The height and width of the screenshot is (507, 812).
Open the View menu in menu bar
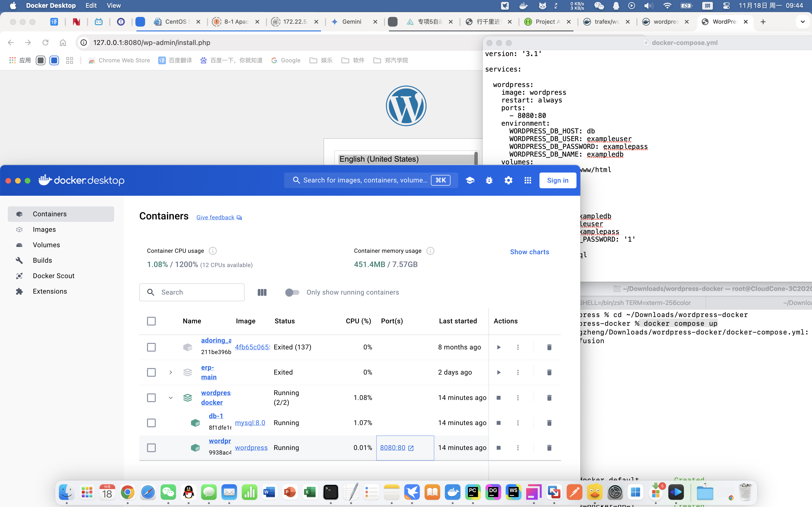(x=113, y=5)
